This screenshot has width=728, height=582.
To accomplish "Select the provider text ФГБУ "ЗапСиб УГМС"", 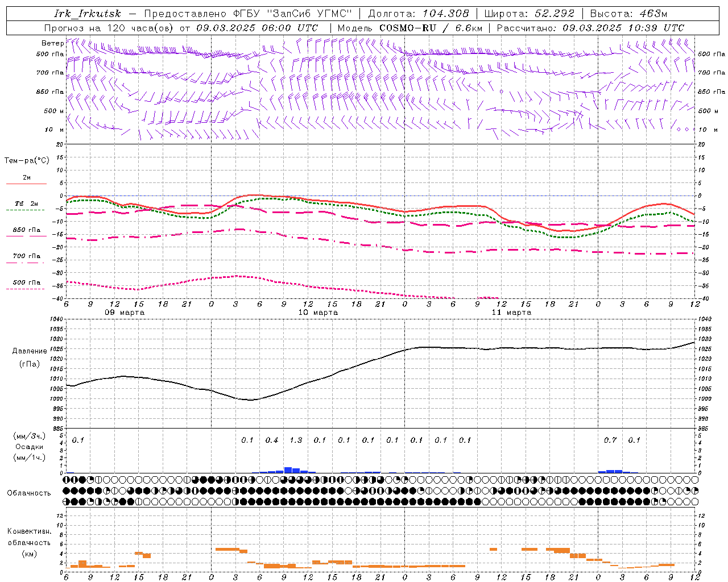I will [293, 14].
